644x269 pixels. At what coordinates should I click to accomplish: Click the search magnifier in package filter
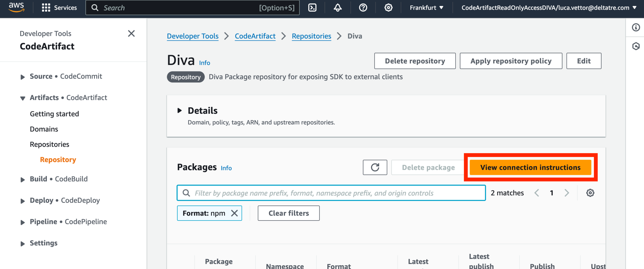pyautogui.click(x=186, y=193)
